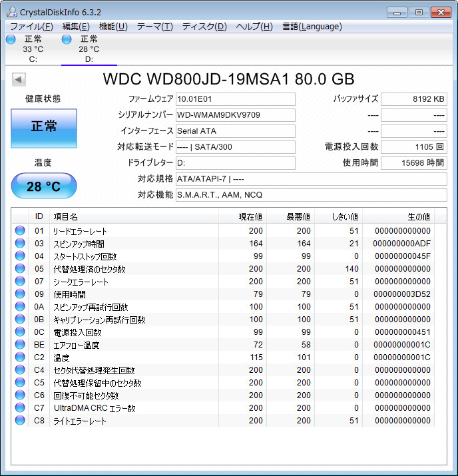Open the 編集(E) menu

[76, 27]
